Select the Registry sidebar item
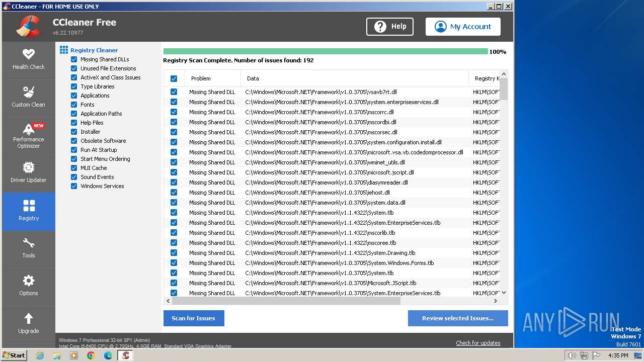644x362 pixels. click(29, 211)
